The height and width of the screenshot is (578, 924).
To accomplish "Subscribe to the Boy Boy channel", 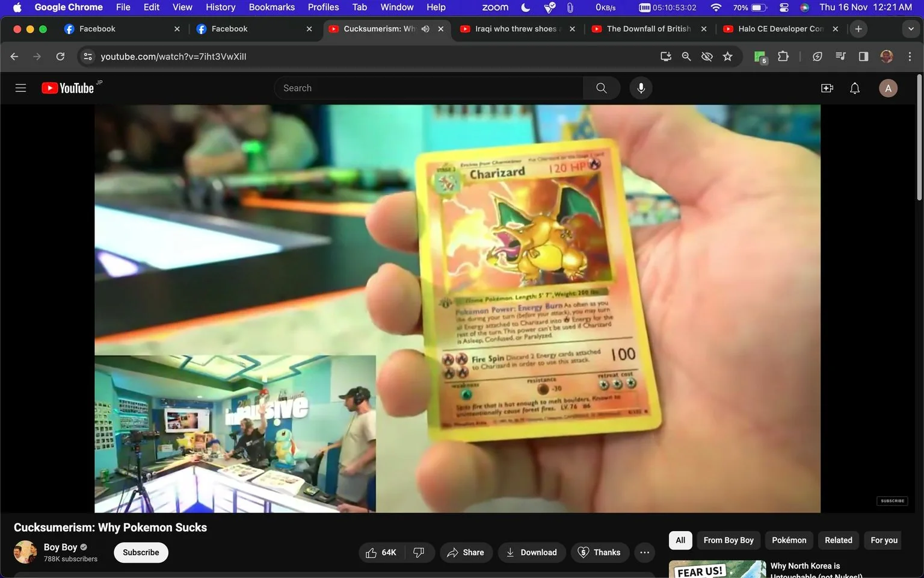I will click(x=141, y=552).
